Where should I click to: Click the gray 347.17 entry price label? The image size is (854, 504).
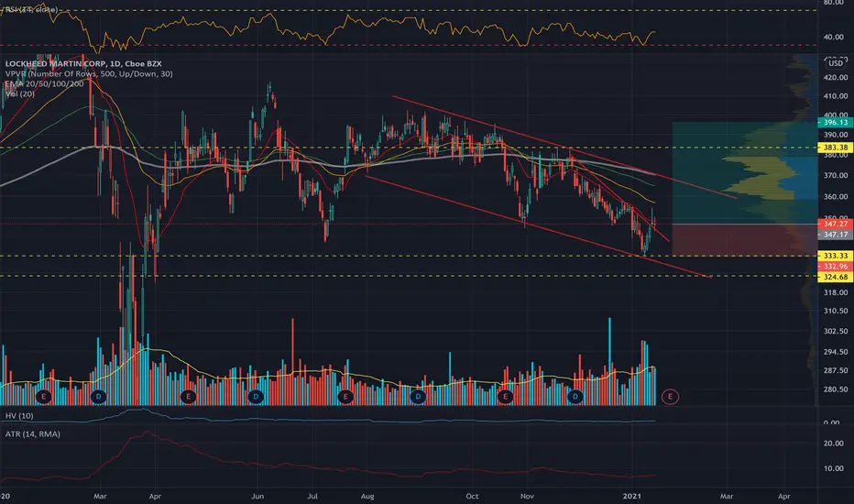(x=836, y=235)
